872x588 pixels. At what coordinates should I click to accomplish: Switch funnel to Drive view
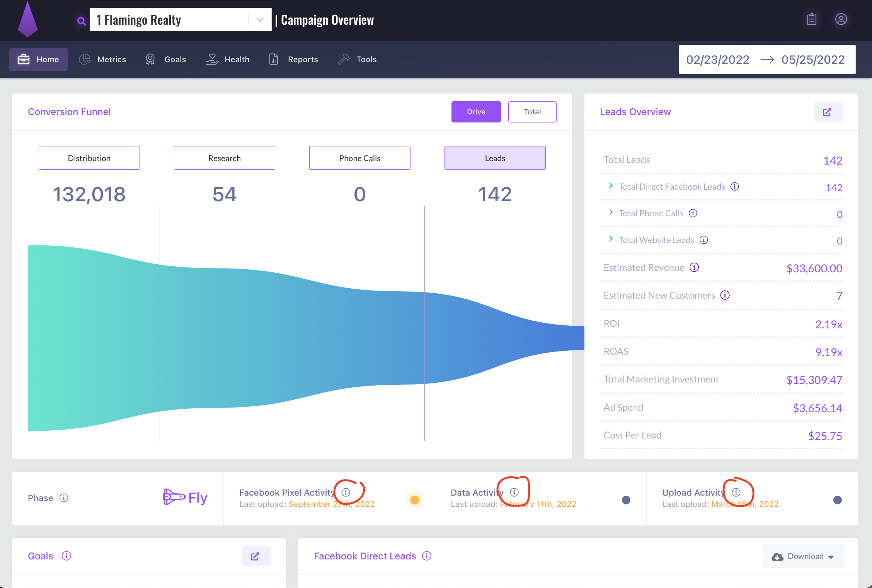(x=476, y=112)
